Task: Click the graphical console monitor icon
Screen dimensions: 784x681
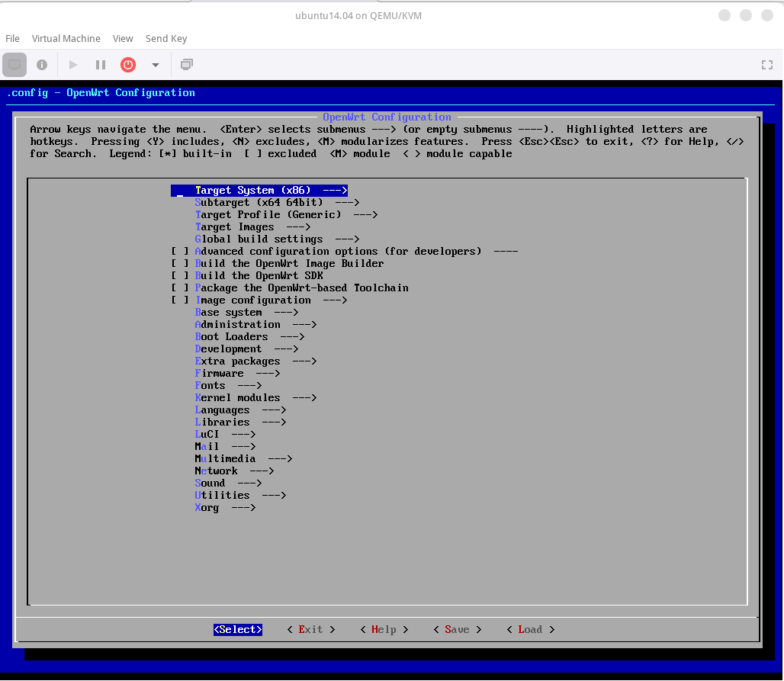Action: [x=14, y=65]
